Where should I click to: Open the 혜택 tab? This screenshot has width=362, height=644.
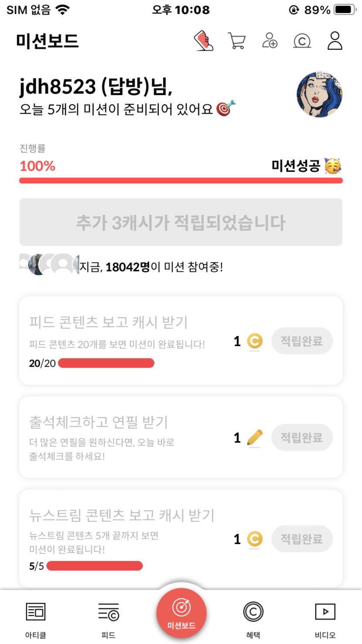coord(253,618)
